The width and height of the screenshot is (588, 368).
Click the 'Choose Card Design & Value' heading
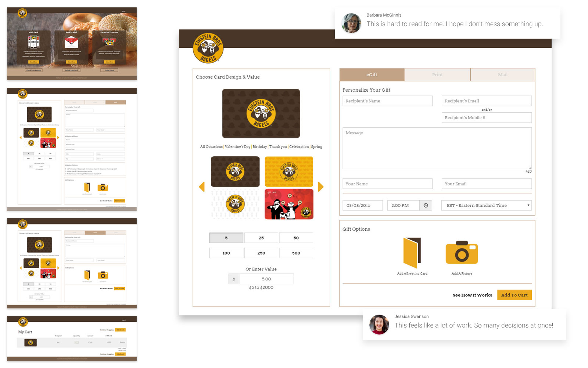tap(228, 77)
